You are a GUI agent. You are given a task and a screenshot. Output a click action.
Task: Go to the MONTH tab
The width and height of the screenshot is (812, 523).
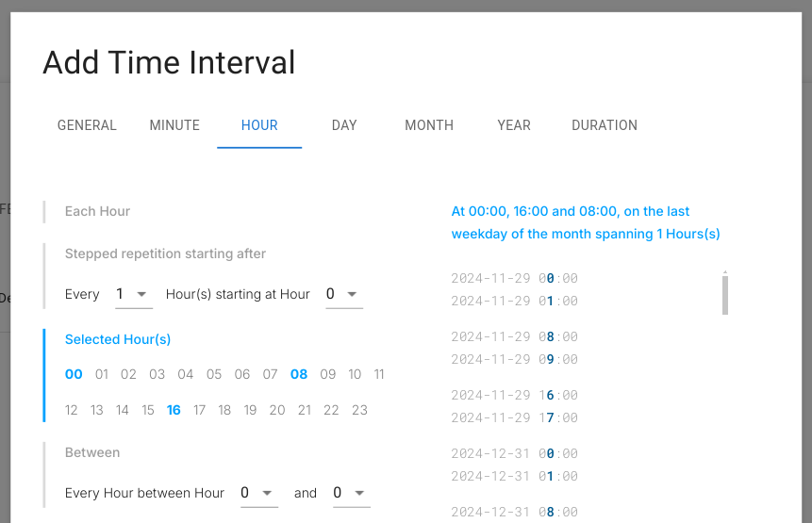point(429,125)
